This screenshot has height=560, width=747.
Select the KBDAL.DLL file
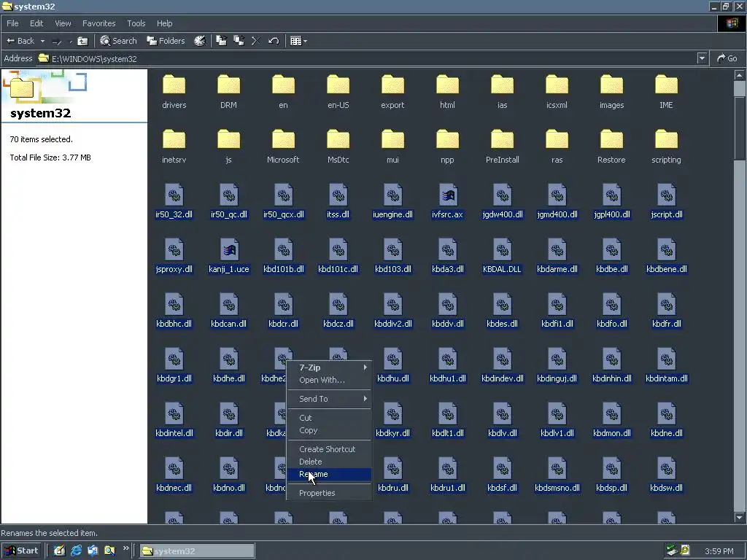click(502, 256)
